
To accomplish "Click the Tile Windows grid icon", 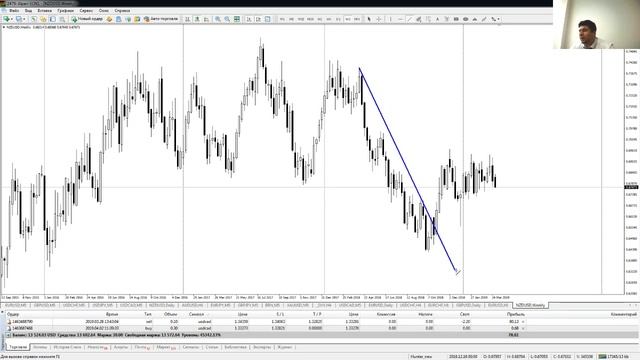I will 236,19.
